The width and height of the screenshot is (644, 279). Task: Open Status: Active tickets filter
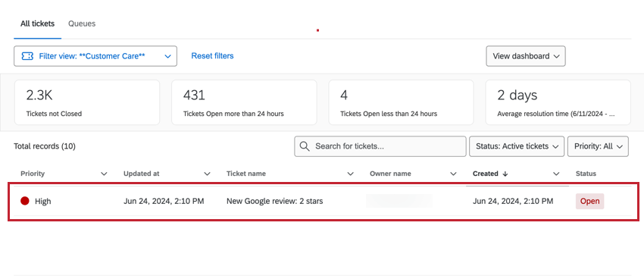pos(517,146)
